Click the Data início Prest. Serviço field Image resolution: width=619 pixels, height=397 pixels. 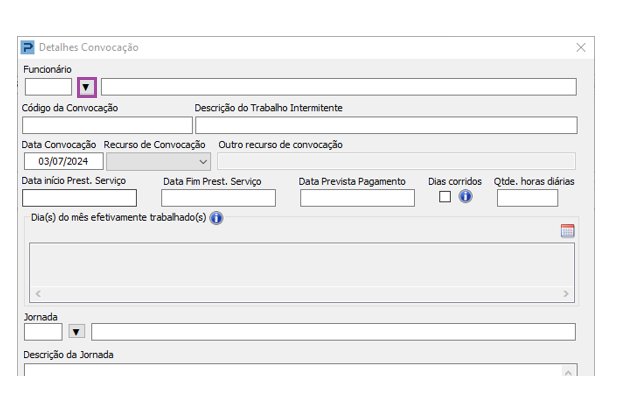pos(79,198)
